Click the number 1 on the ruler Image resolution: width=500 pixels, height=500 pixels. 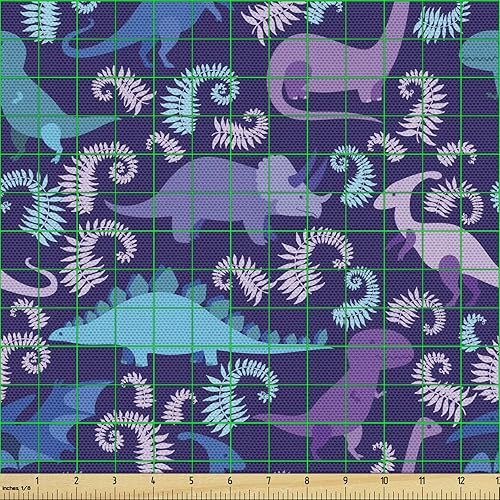(37, 481)
